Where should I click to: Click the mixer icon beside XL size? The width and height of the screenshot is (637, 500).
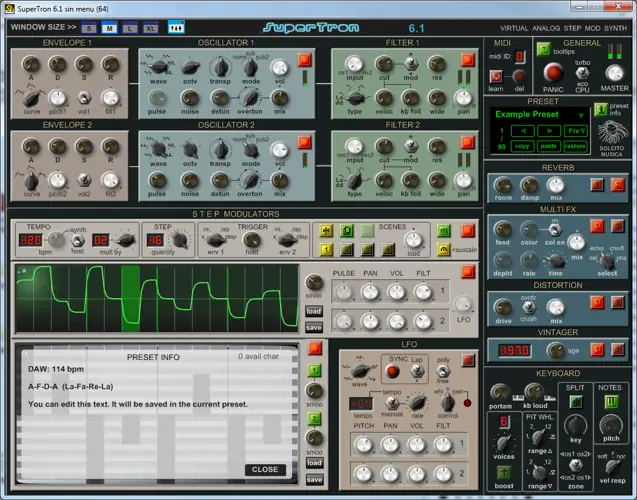[176, 27]
